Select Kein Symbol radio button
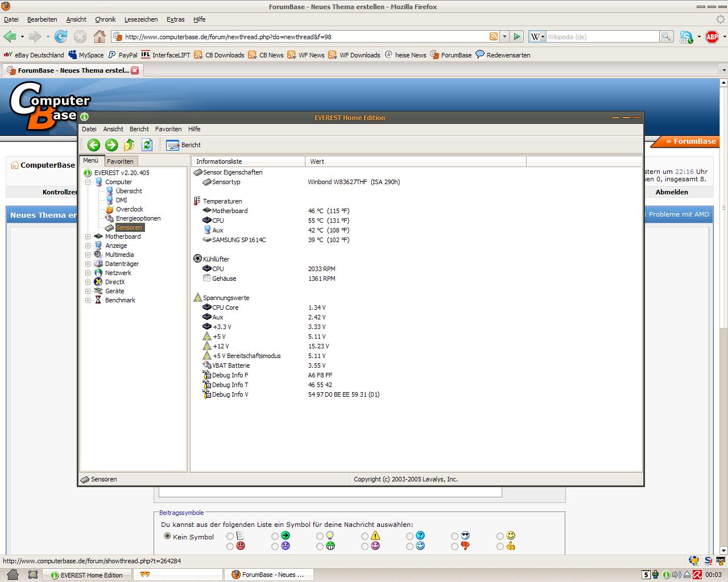The width and height of the screenshot is (728, 582). point(167,536)
